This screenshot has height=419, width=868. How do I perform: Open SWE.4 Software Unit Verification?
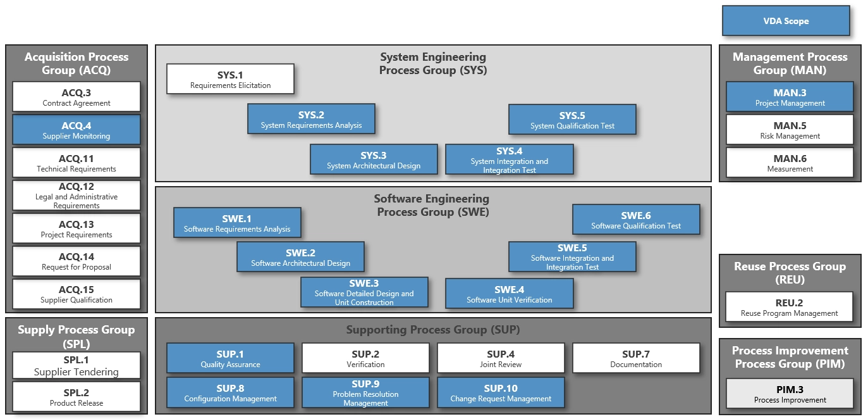pyautogui.click(x=510, y=294)
